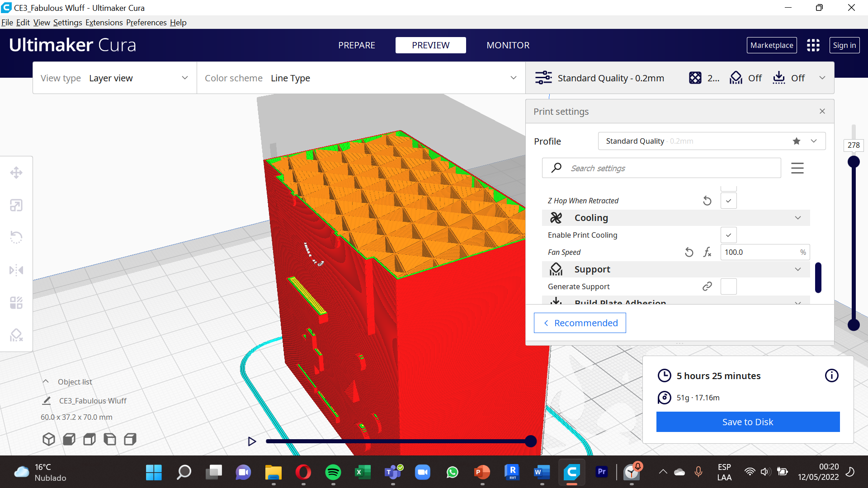Open the View type dropdown

point(115,78)
